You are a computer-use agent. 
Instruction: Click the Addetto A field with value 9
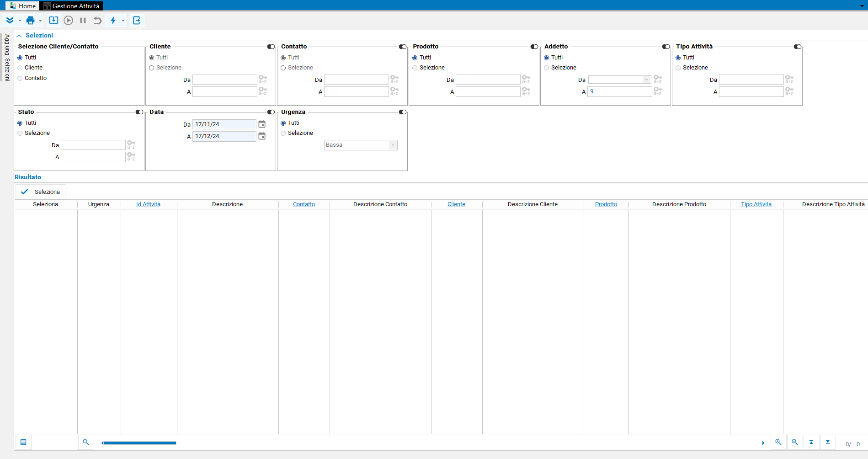coord(619,91)
